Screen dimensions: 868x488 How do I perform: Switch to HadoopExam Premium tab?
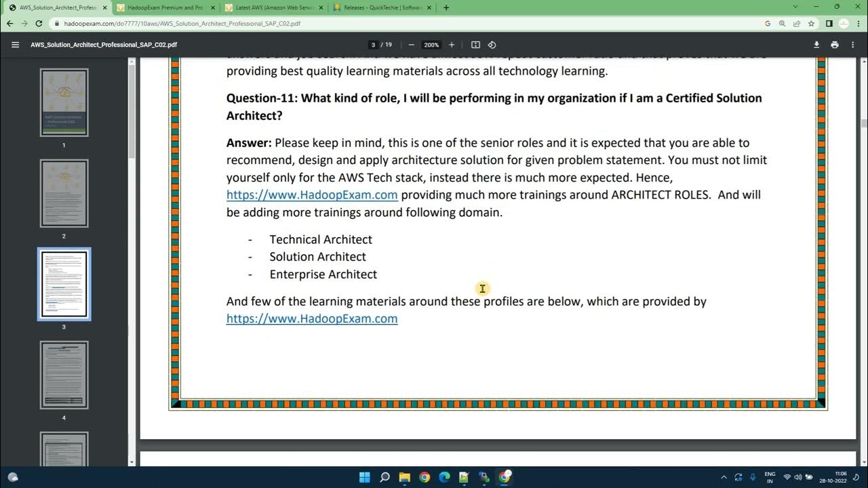click(165, 7)
